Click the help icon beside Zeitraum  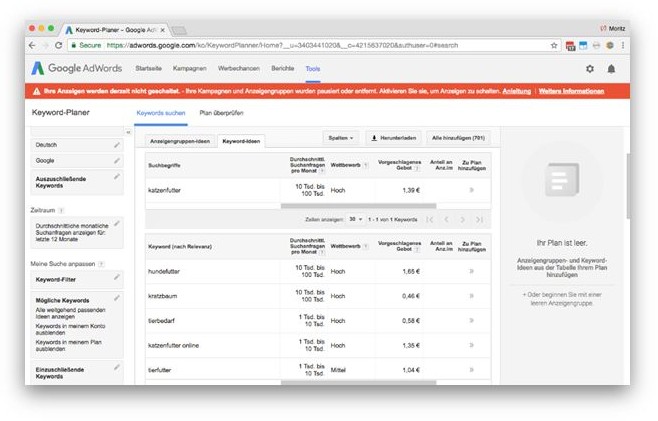[61, 211]
